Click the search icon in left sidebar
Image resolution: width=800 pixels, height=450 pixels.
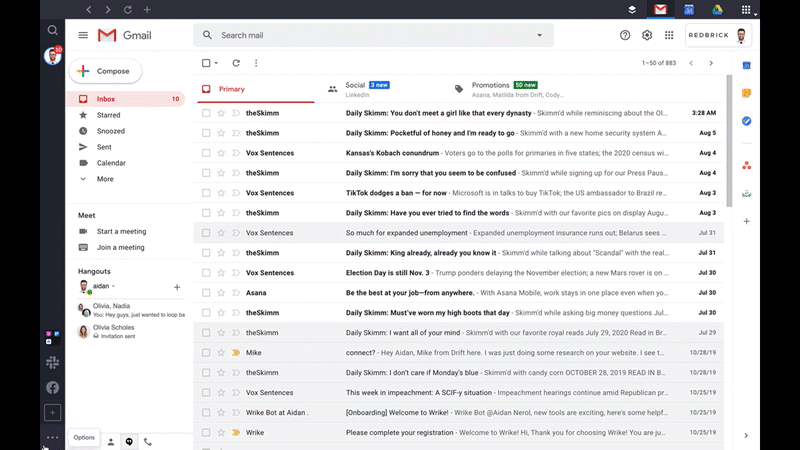(x=53, y=30)
